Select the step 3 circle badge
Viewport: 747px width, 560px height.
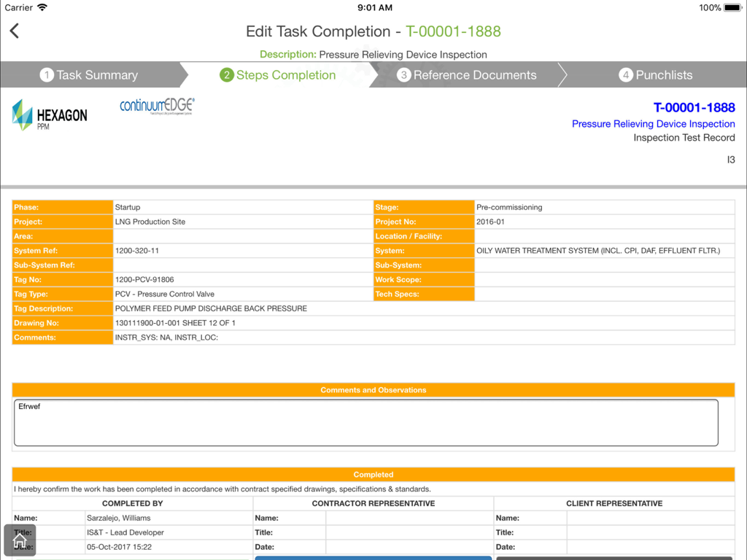pyautogui.click(x=404, y=74)
